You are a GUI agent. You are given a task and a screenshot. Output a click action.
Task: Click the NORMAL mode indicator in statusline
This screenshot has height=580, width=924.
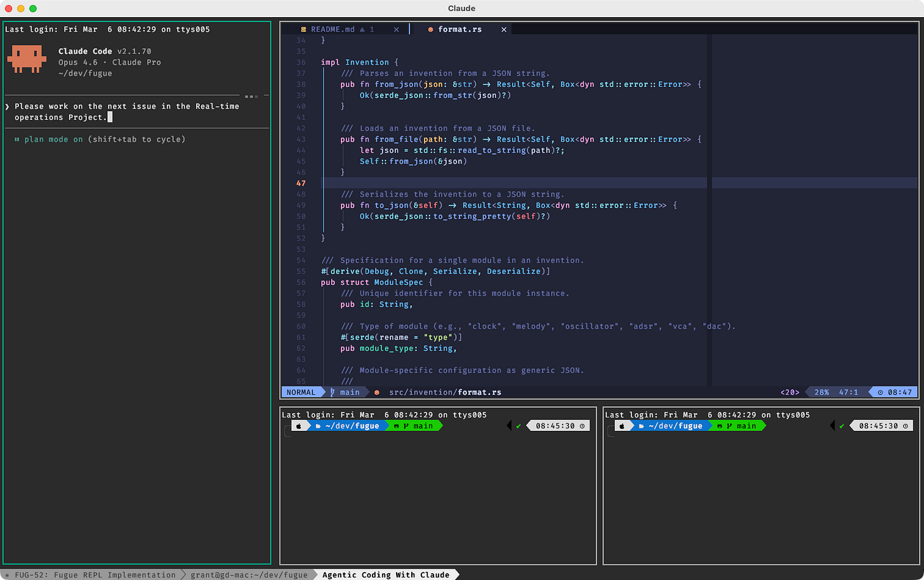click(301, 392)
